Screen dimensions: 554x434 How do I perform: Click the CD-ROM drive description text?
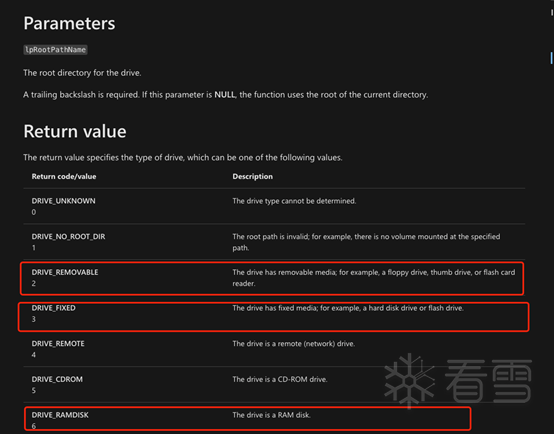point(280,379)
